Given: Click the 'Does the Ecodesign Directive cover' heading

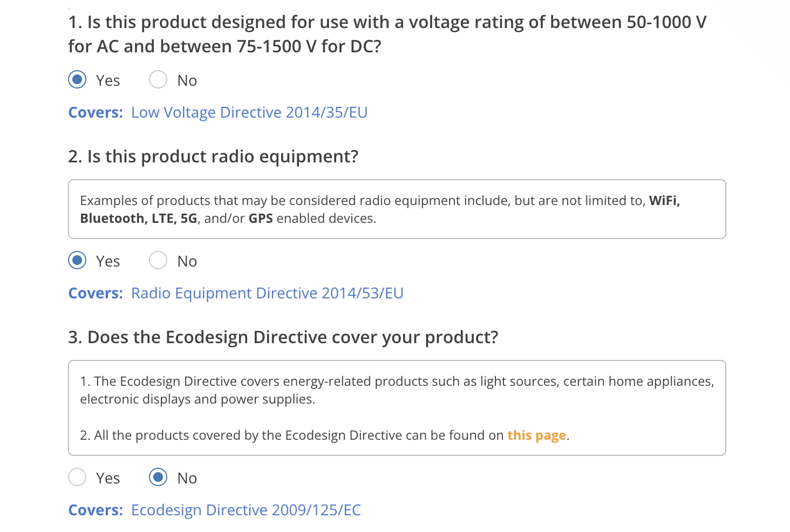Looking at the screenshot, I should (283, 337).
